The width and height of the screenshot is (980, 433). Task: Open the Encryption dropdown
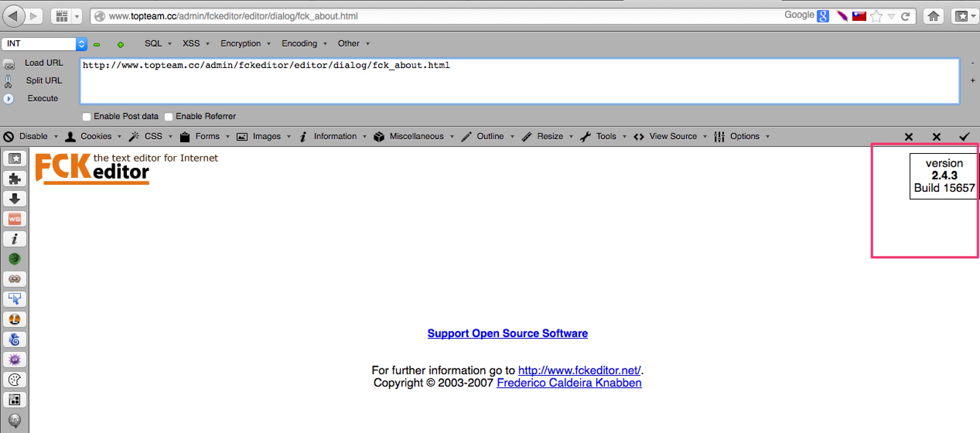point(245,44)
